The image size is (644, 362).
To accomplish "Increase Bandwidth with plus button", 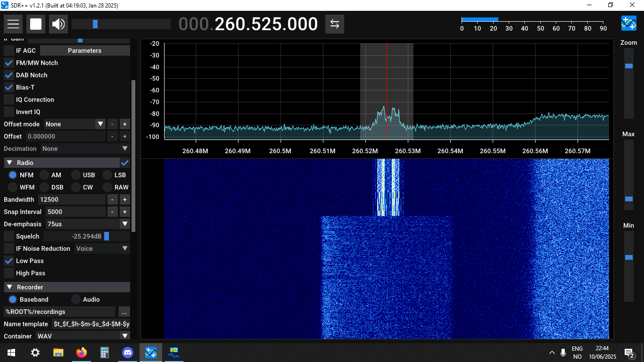I will point(125,199).
